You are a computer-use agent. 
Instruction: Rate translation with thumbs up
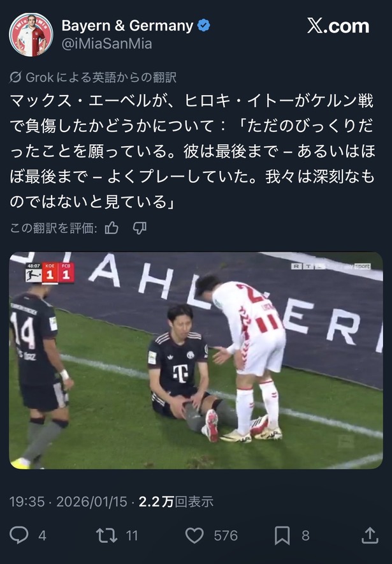pos(112,228)
